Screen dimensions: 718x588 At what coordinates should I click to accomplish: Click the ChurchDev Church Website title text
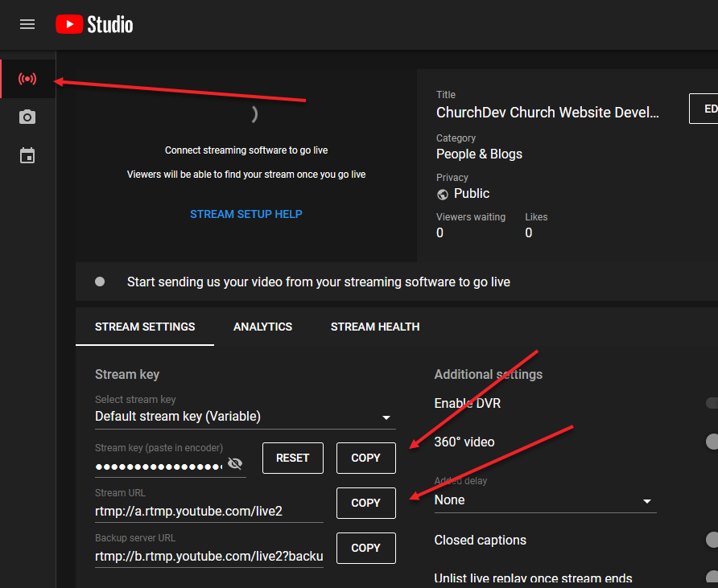pyautogui.click(x=547, y=113)
